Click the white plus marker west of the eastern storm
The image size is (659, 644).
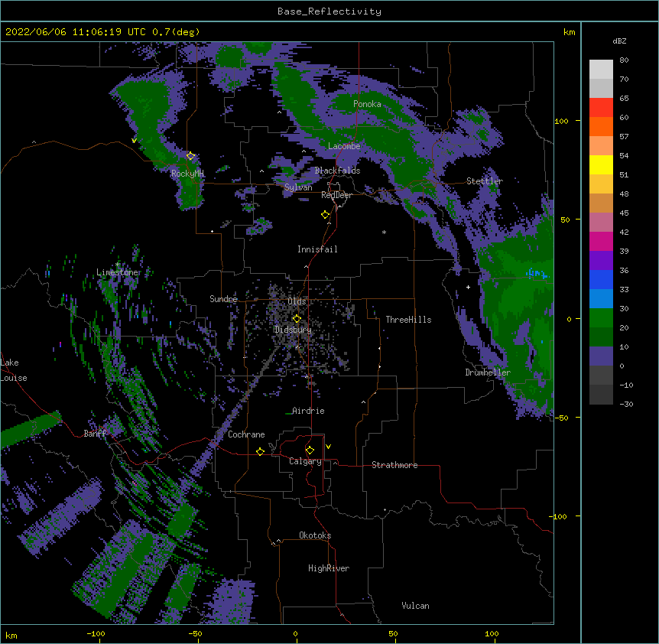coord(468,287)
